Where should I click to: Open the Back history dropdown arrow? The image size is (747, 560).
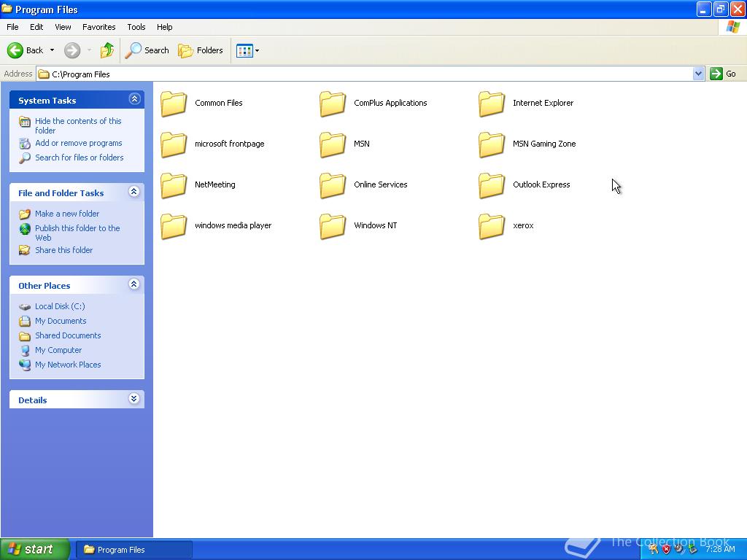[x=52, y=50]
